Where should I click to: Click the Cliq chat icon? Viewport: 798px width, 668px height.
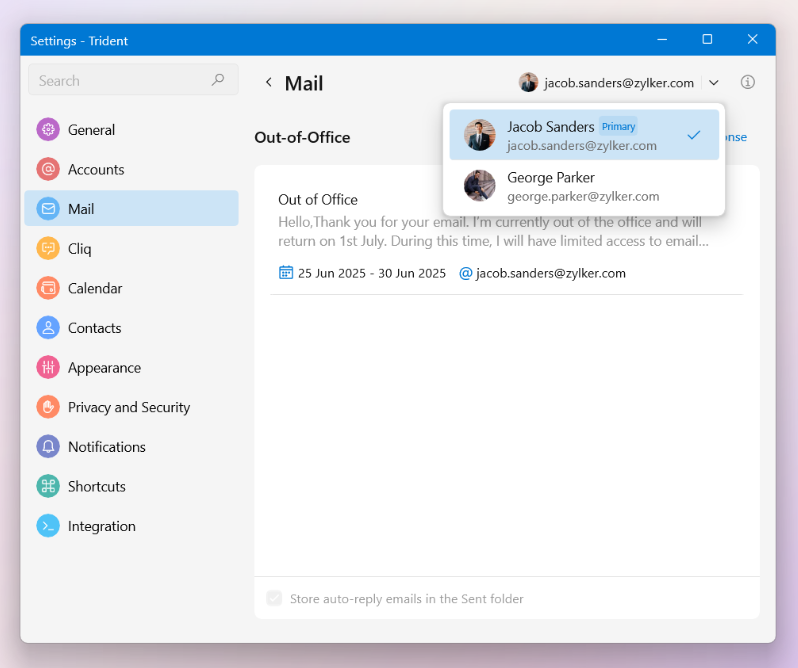[48, 248]
